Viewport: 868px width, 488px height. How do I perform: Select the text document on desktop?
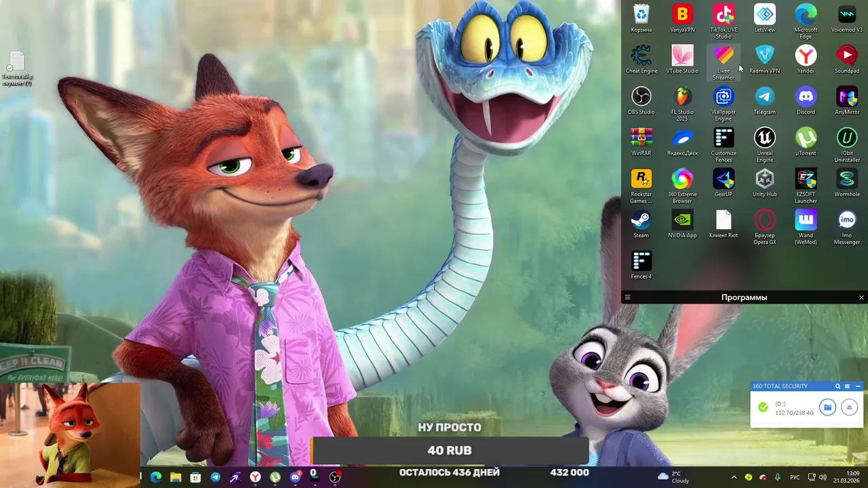pos(17,69)
